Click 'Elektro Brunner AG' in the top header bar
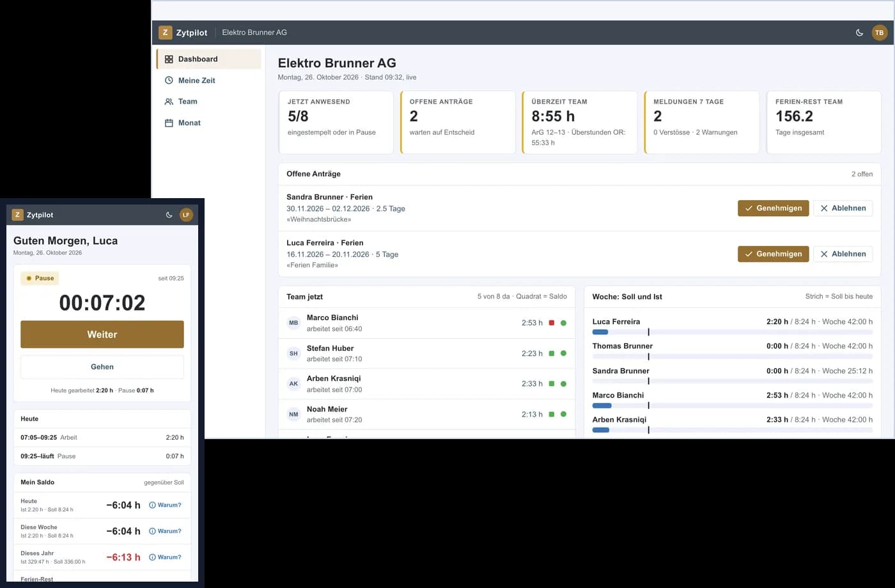Image resolution: width=895 pixels, height=588 pixels. [254, 33]
